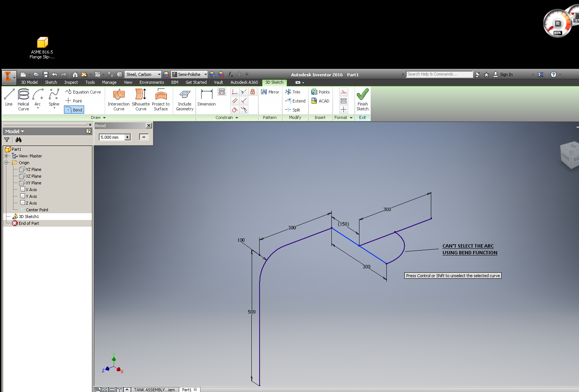Select the Include Geometry tool
The width and height of the screenshot is (579, 392).
click(184, 99)
